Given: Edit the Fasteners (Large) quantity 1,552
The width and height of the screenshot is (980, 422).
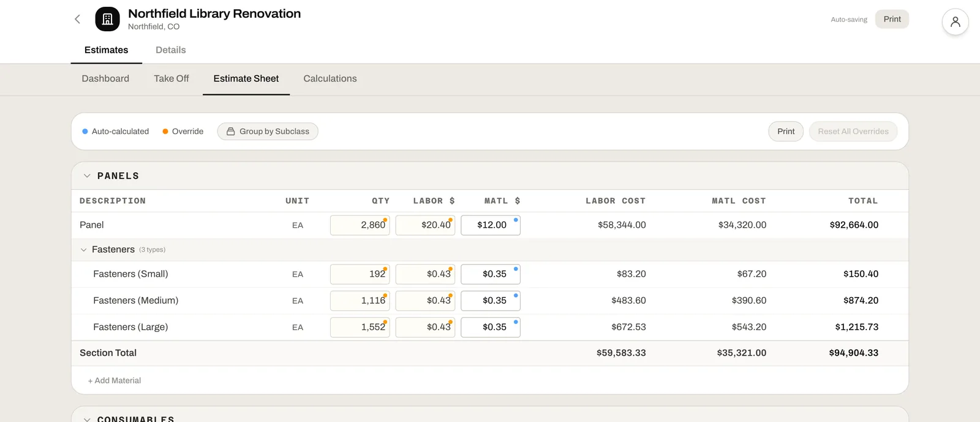Looking at the screenshot, I should pyautogui.click(x=360, y=327).
